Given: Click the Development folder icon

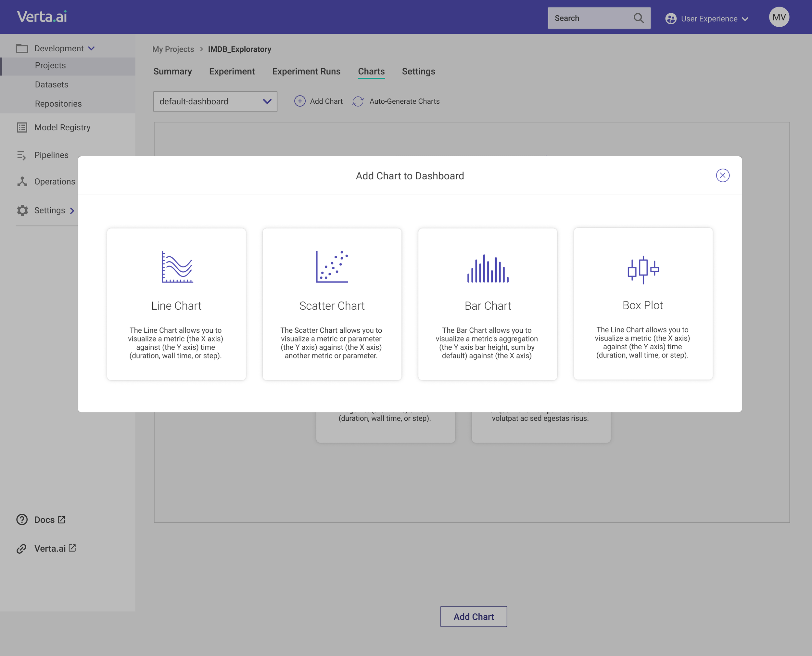Looking at the screenshot, I should tap(22, 48).
